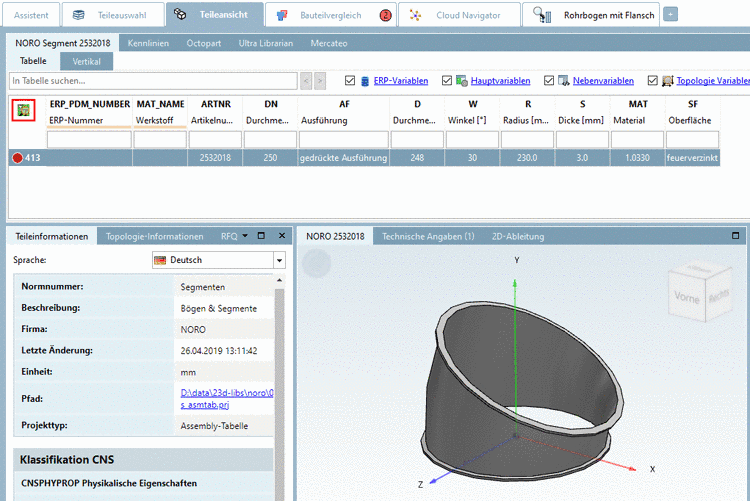The image size is (750, 501).
Task: Click the Nebenvariablen icon
Action: 563,81
